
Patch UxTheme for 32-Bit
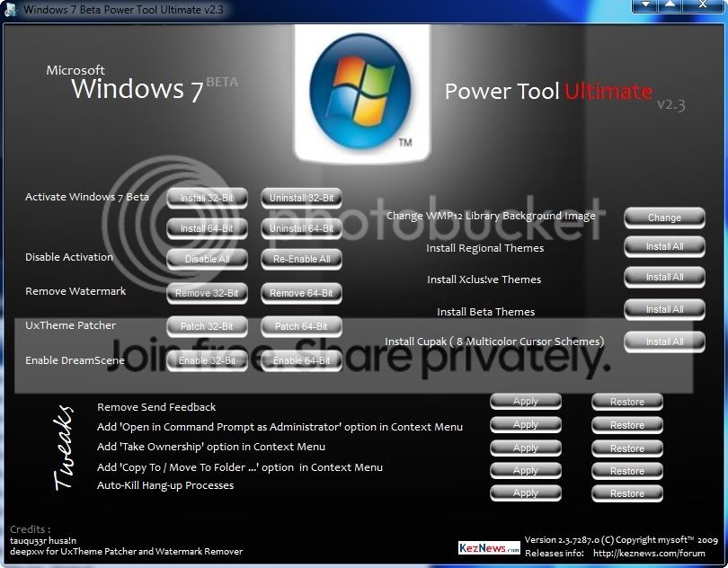[207, 326]
